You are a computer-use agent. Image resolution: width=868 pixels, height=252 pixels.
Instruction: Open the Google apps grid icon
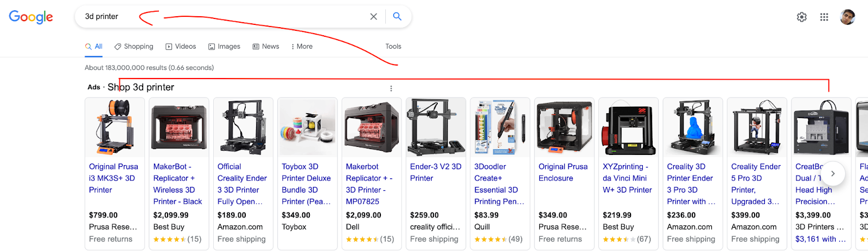pyautogui.click(x=824, y=17)
